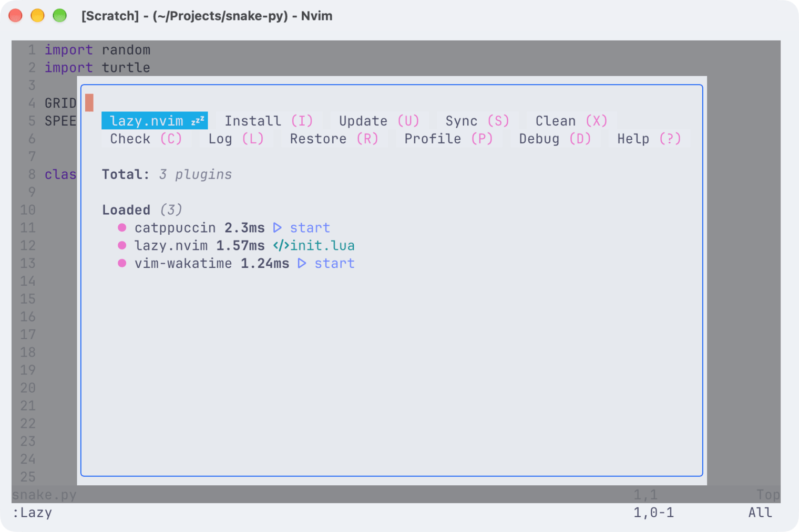Click the '1,0-1' cursor position indicator
This screenshot has width=799, height=532.
653,513
